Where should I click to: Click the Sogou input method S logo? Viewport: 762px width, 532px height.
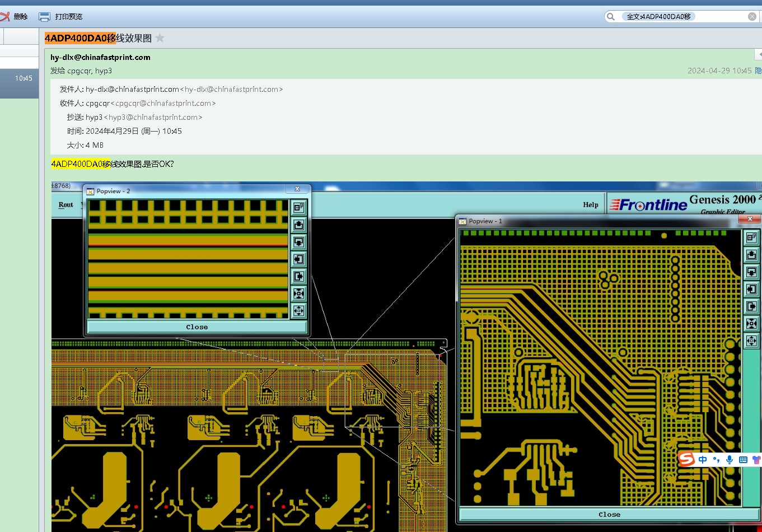[686, 459]
